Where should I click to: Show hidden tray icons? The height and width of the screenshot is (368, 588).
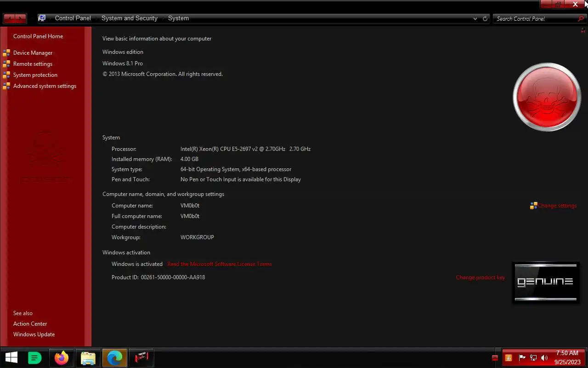click(495, 358)
